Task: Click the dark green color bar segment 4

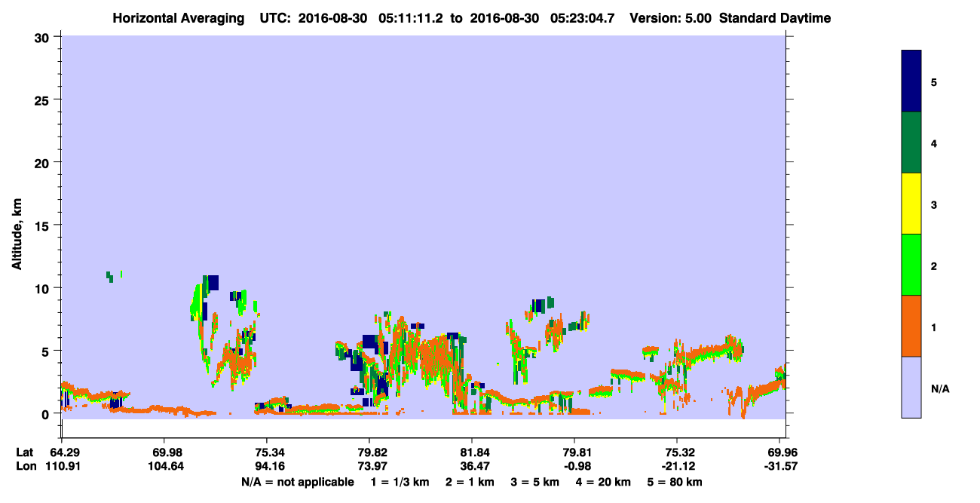Action: point(911,143)
